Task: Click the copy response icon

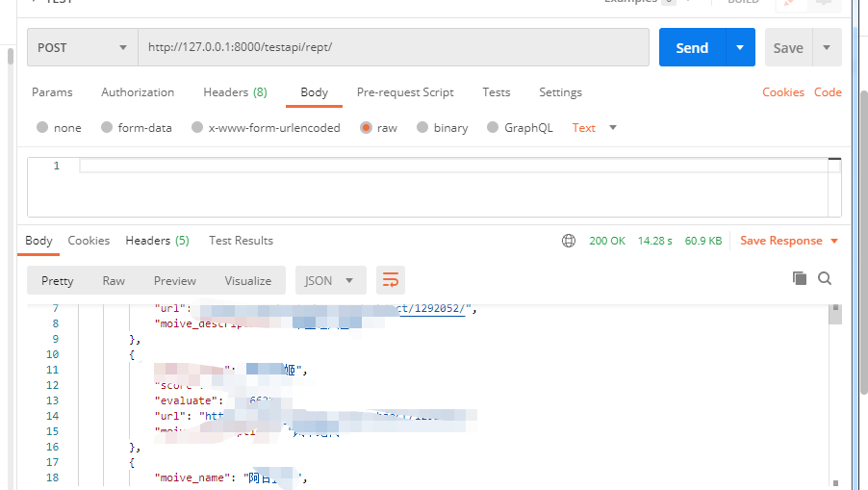Action: click(x=800, y=278)
